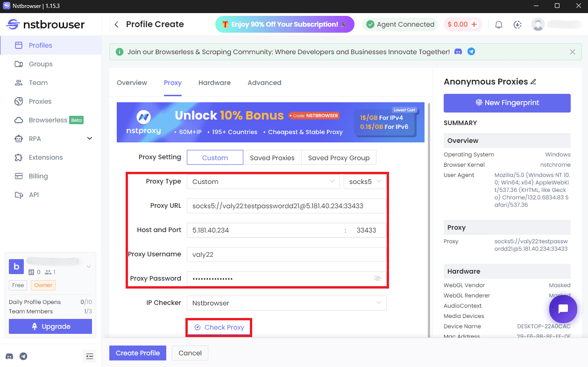Open the socks5 protocol dropdown

coord(365,182)
